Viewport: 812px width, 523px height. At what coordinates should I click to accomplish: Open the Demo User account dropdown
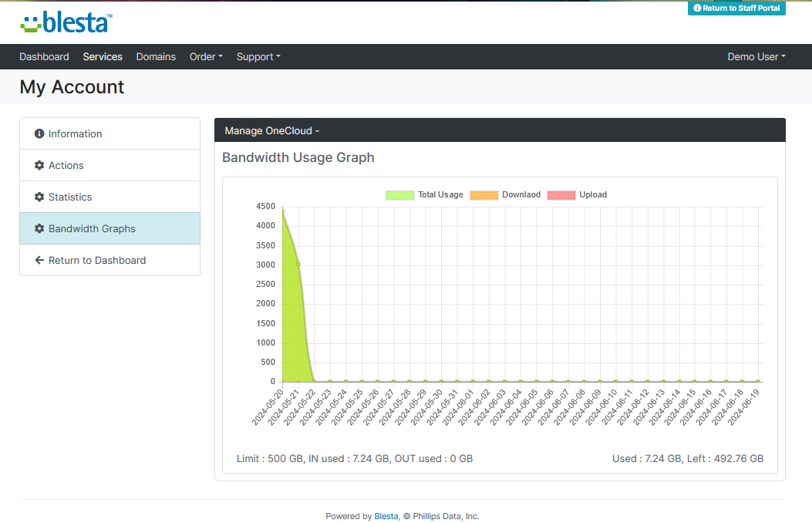(x=756, y=56)
